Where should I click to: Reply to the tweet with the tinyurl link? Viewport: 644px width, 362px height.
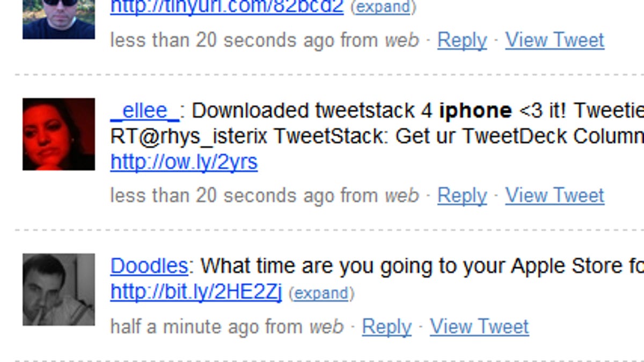click(x=462, y=40)
